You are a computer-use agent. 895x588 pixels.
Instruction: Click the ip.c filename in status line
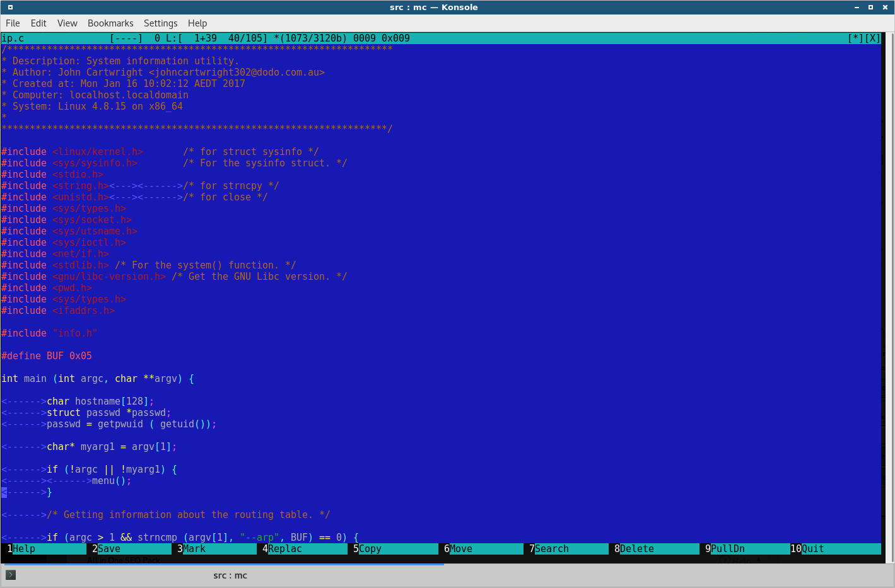pos(13,38)
